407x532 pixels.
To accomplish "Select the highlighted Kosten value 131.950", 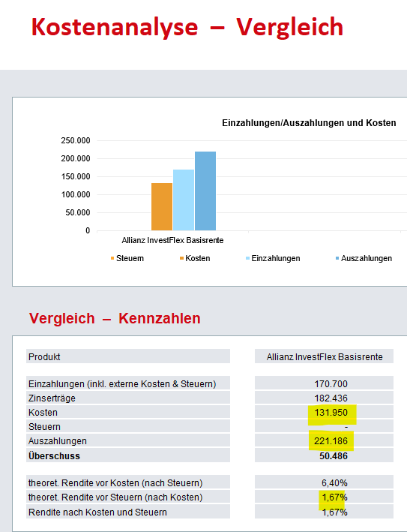I will point(331,413).
